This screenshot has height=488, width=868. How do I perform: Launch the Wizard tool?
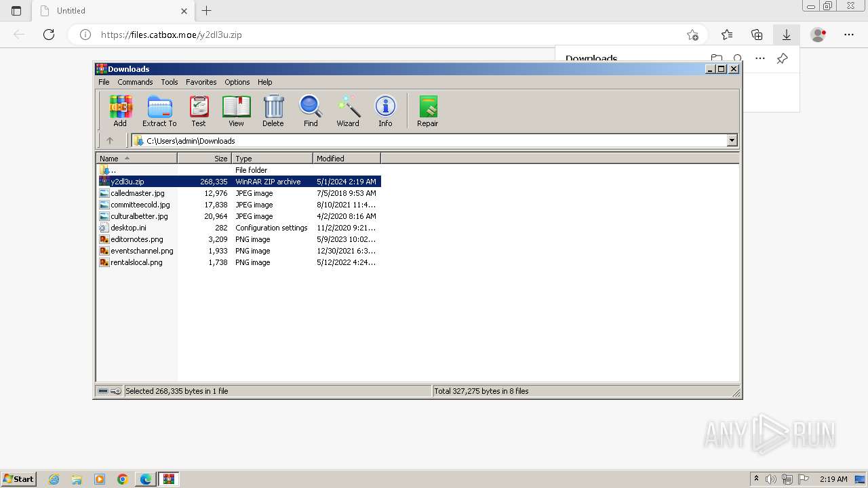[348, 111]
